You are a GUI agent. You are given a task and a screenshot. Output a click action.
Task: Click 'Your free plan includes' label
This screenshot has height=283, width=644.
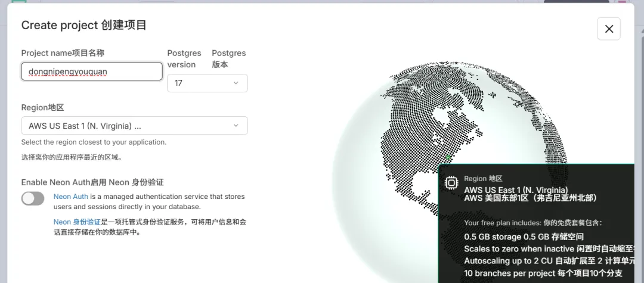coord(532,223)
